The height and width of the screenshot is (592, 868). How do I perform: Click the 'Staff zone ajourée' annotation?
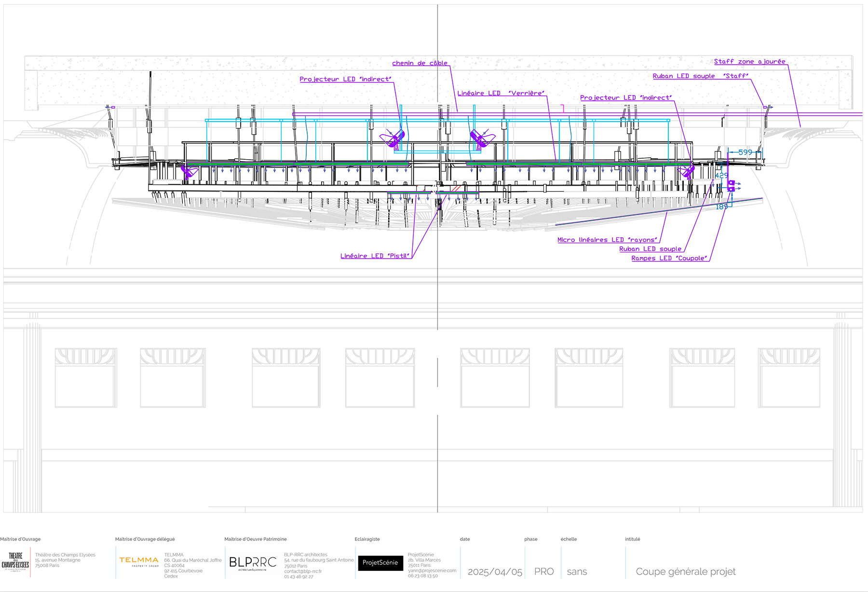tap(749, 62)
